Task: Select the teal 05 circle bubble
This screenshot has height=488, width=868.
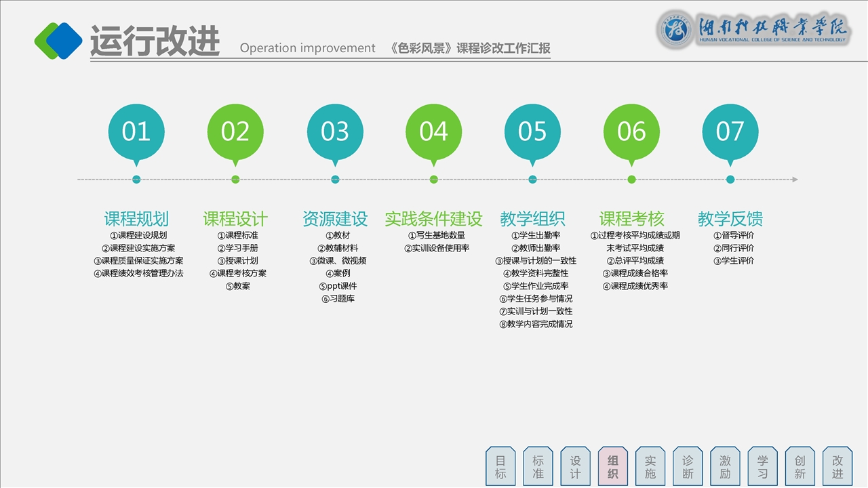Action: point(532,131)
